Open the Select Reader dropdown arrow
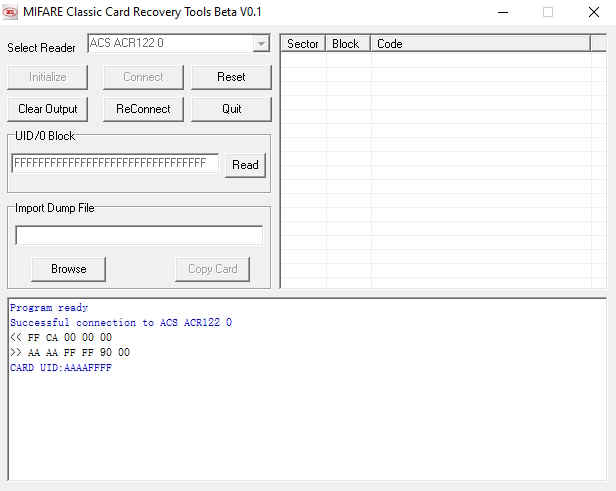This screenshot has width=616, height=491. click(x=261, y=44)
